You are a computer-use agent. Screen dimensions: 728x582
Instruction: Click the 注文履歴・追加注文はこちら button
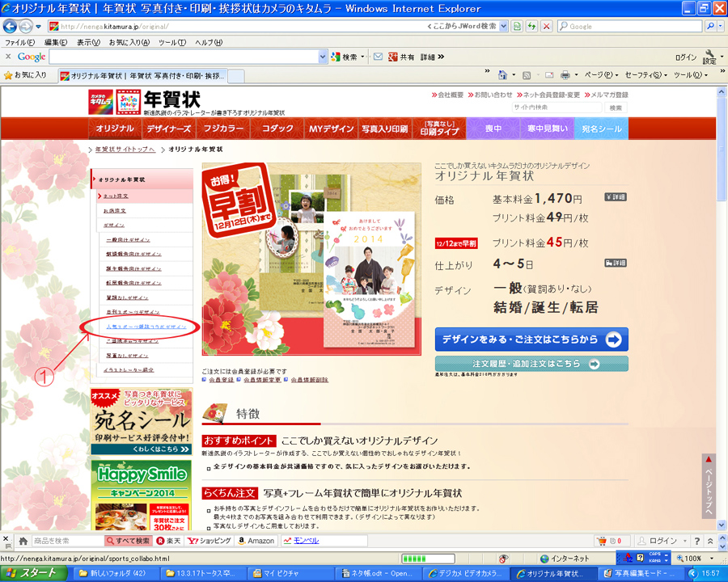(x=531, y=364)
